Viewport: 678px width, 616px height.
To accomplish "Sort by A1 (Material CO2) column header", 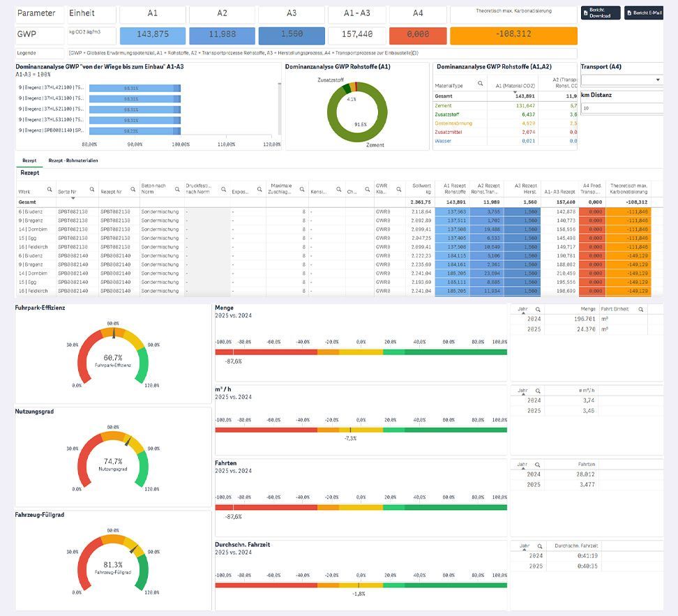I will click(515, 86).
